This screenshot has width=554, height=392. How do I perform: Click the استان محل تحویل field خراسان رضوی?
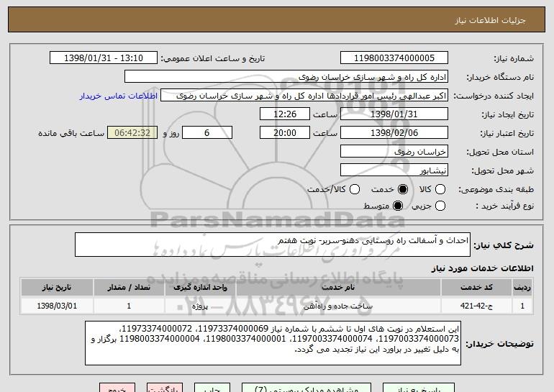394,152
